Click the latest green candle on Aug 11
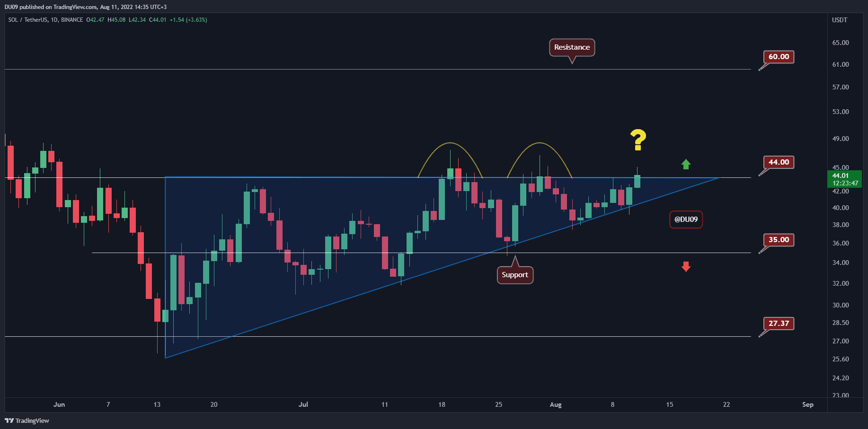This screenshot has width=868, height=429. point(638,181)
